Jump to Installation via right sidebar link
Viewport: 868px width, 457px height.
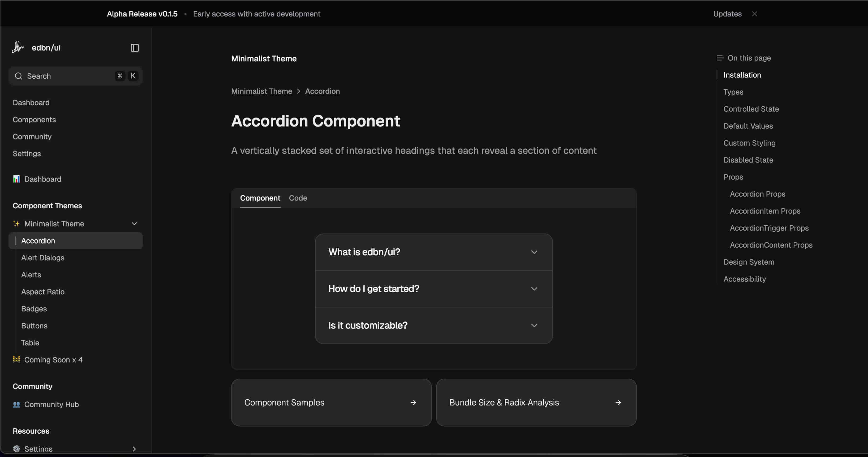(742, 75)
